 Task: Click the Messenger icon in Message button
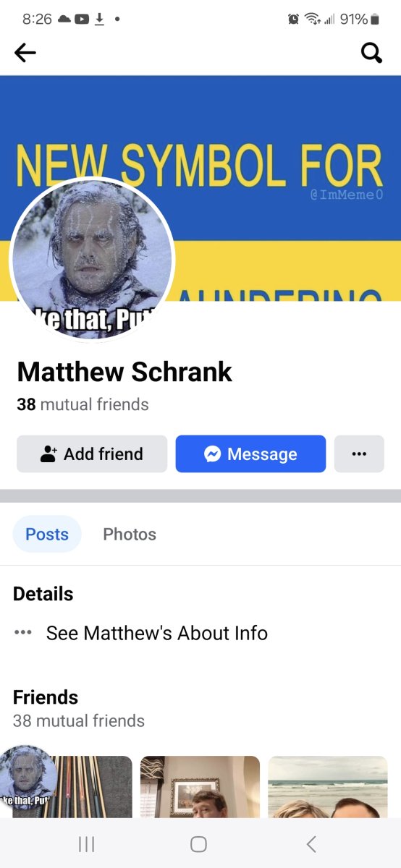pos(212,454)
